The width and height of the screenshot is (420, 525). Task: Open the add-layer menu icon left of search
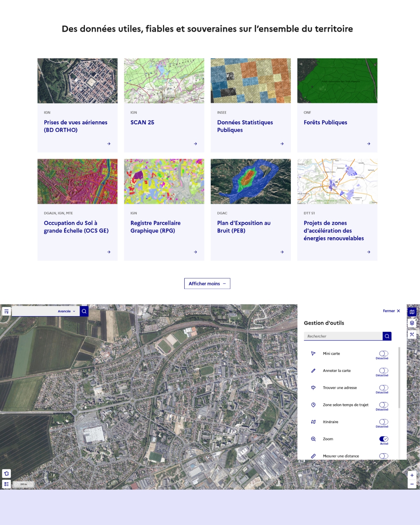6,311
